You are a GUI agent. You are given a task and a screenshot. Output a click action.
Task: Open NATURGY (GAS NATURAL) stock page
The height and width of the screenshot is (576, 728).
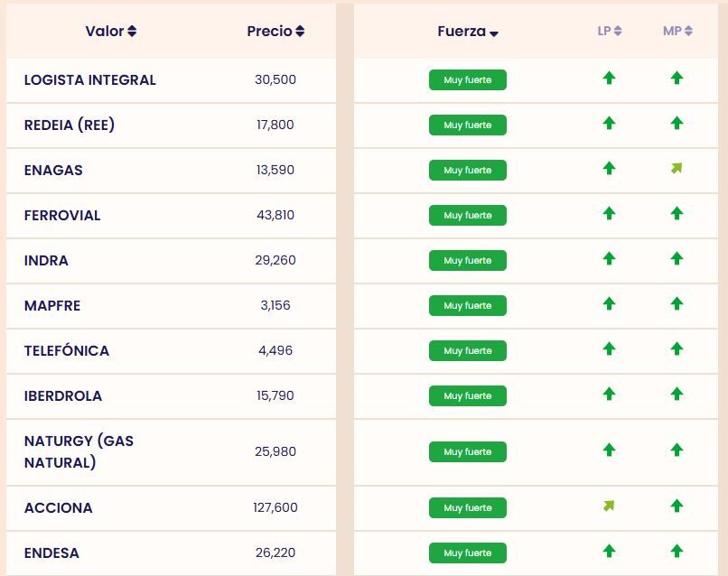79,451
